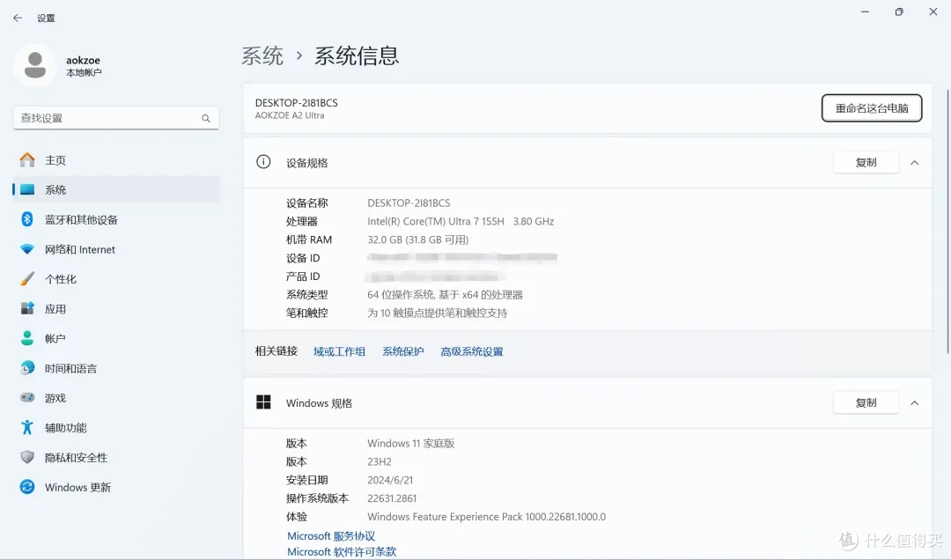
Task: Open 网络和 Internet settings
Action: click(x=116, y=249)
